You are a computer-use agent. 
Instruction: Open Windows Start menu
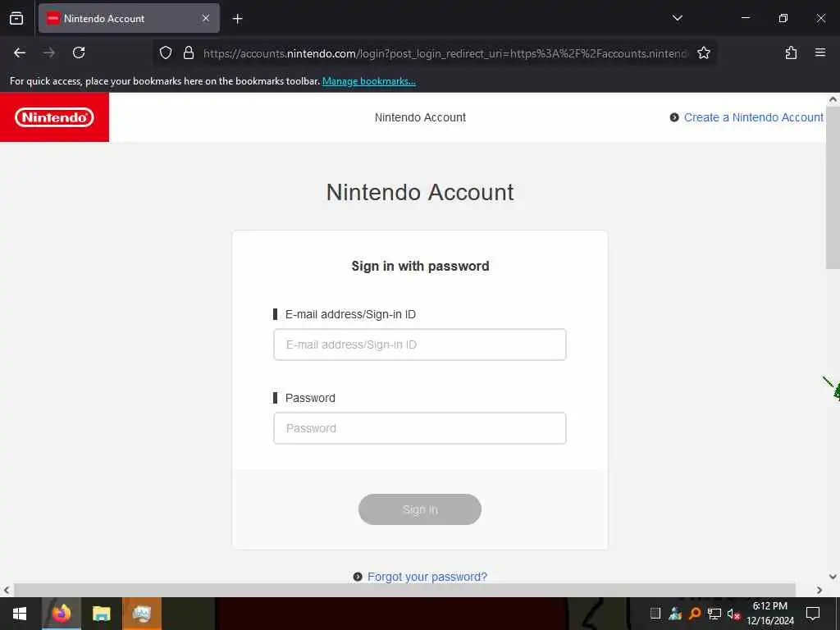coord(20,614)
